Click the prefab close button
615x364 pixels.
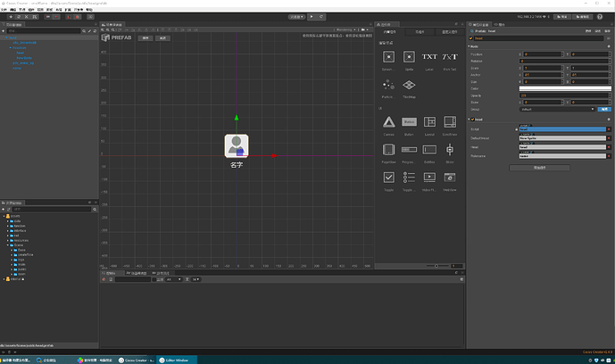[x=162, y=38]
